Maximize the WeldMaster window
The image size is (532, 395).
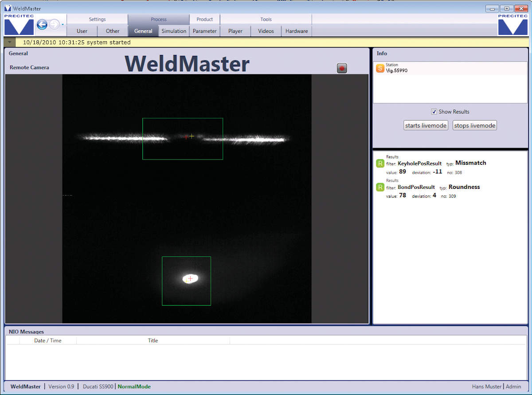(x=507, y=8)
